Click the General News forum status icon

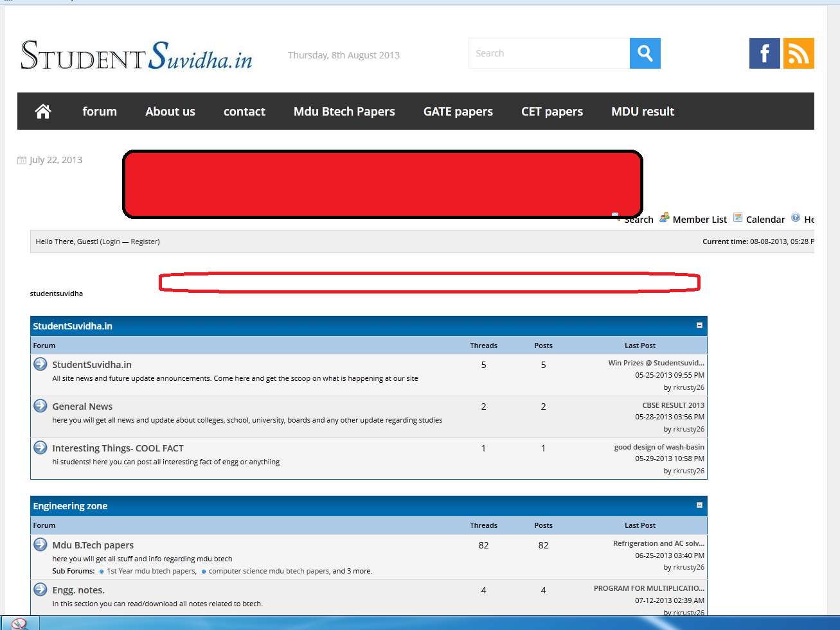40,406
